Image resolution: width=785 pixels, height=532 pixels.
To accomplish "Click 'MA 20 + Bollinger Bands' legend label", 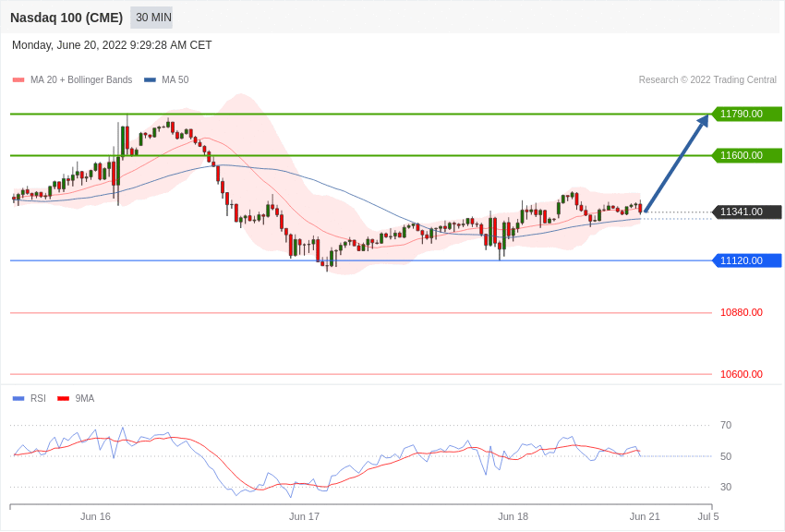I will click(81, 80).
